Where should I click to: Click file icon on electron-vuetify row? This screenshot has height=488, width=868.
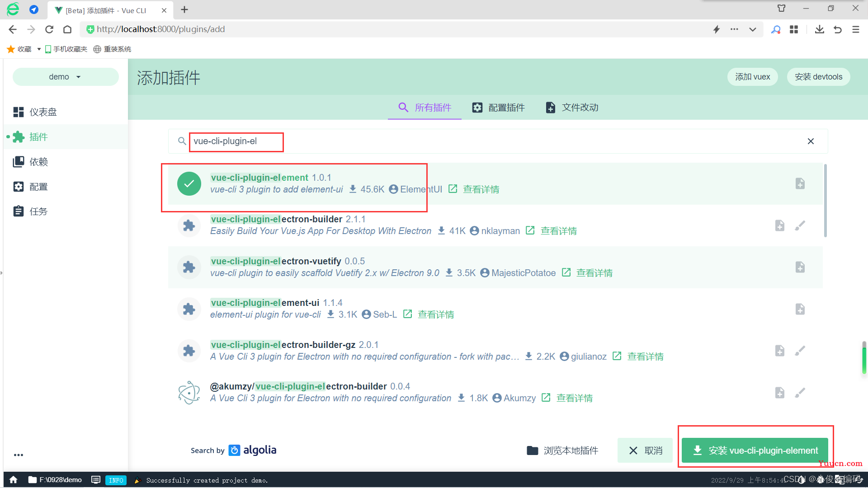click(800, 267)
